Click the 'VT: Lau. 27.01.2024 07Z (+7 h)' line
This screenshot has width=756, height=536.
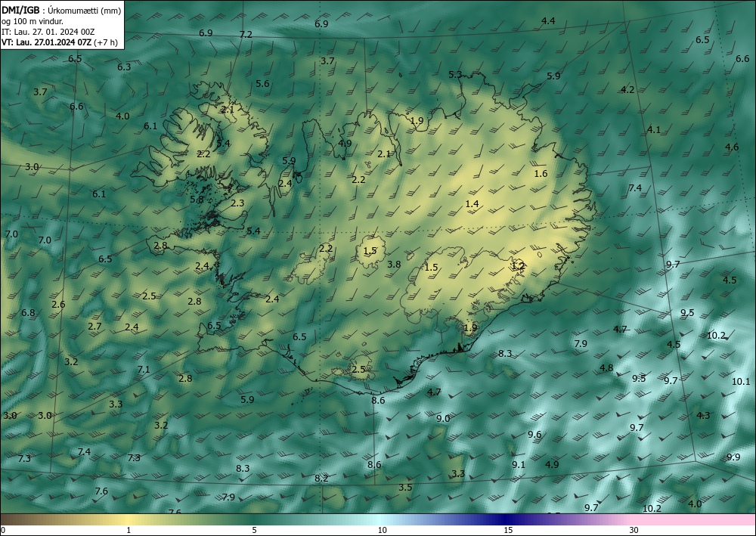[x=60, y=42]
